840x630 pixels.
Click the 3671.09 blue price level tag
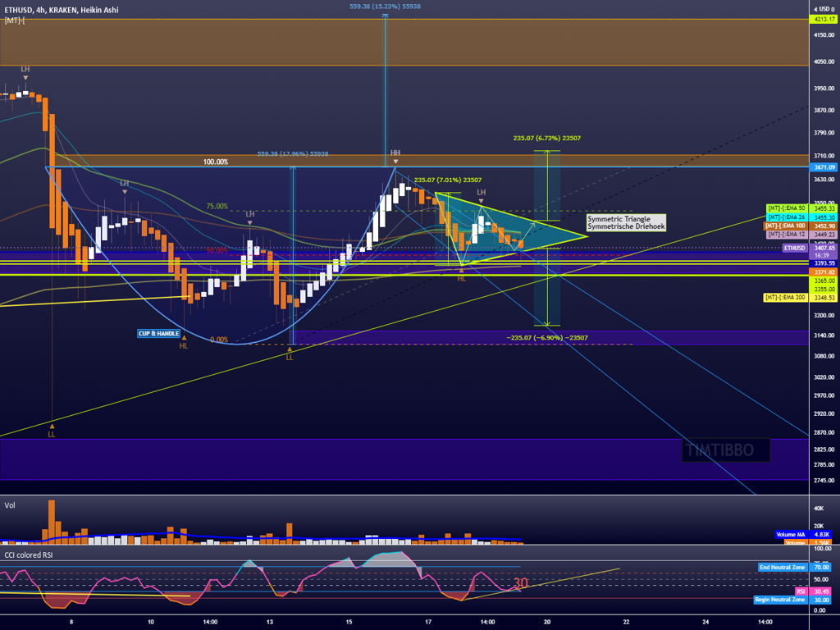coord(823,167)
